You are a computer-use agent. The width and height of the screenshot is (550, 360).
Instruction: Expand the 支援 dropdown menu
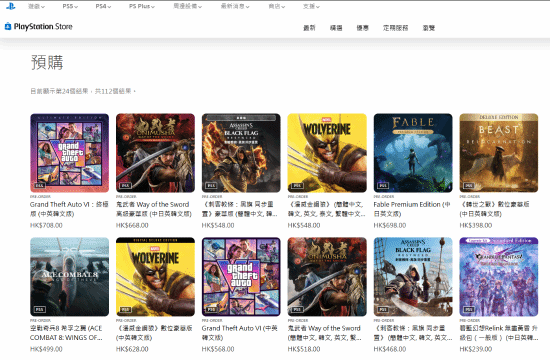pos(311,6)
